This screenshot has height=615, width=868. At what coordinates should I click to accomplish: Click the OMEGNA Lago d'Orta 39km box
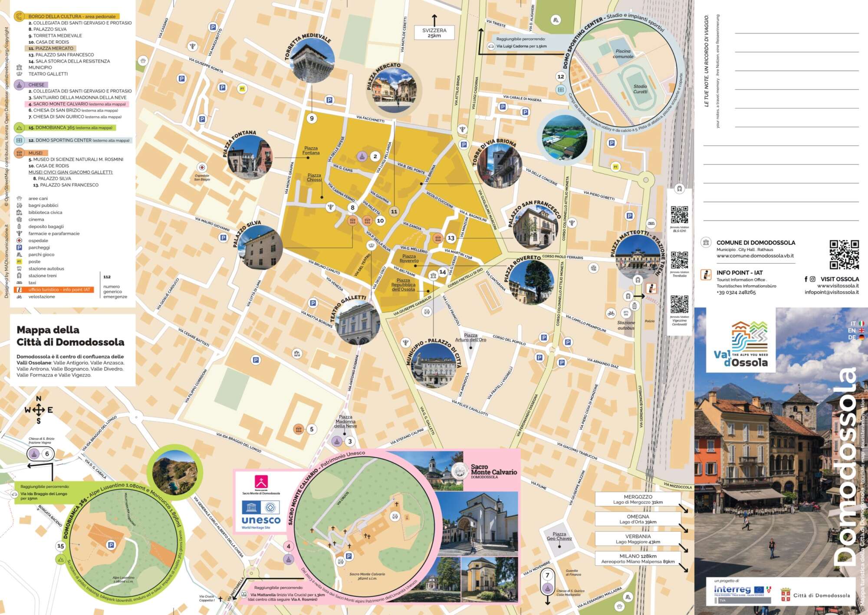tap(638, 519)
